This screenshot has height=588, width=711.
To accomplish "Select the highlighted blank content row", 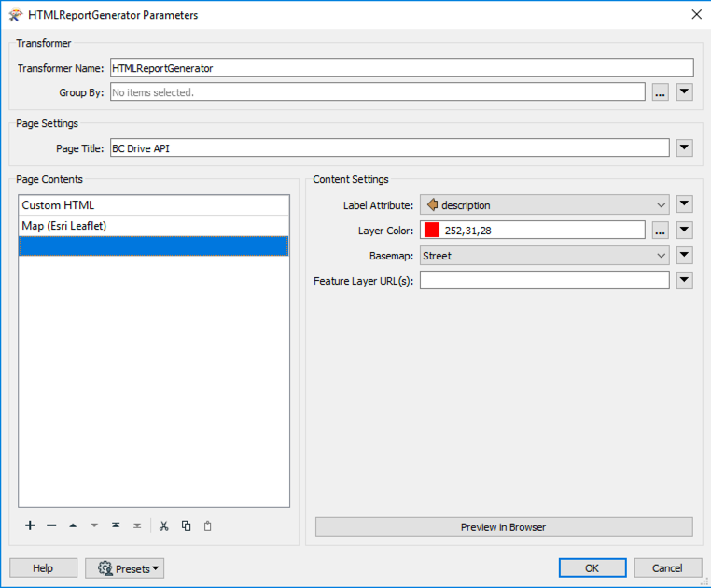I will (154, 245).
